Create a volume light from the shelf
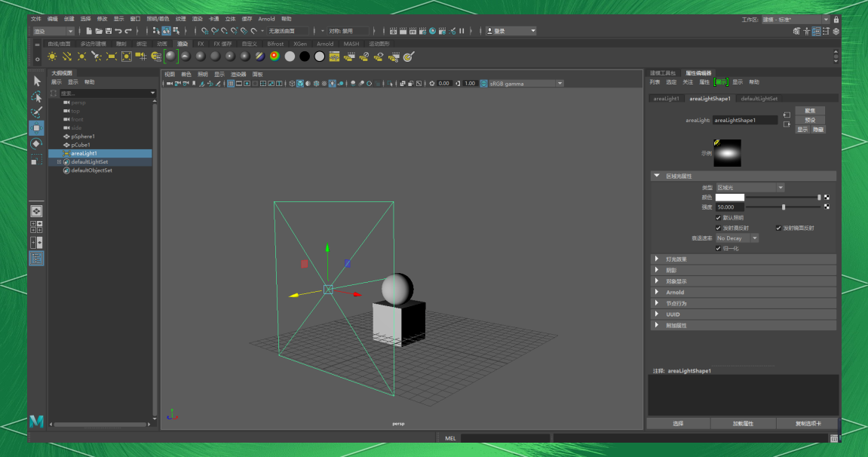Screen dimensions: 868x457 click(x=126, y=57)
